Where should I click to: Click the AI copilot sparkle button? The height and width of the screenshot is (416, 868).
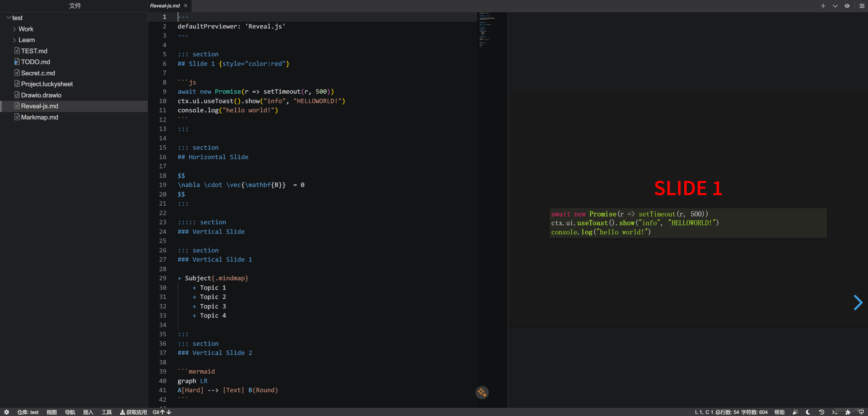[482, 393]
